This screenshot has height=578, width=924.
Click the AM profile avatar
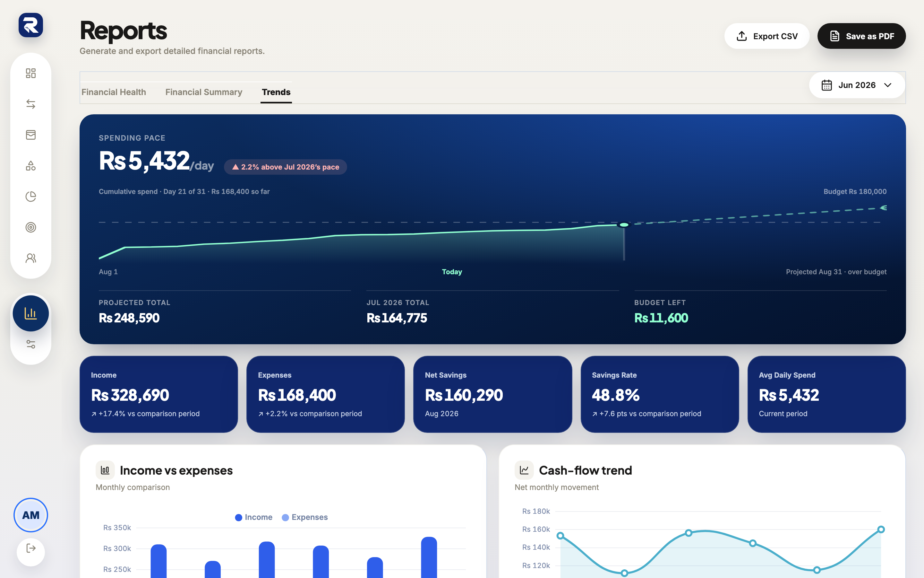tap(30, 515)
